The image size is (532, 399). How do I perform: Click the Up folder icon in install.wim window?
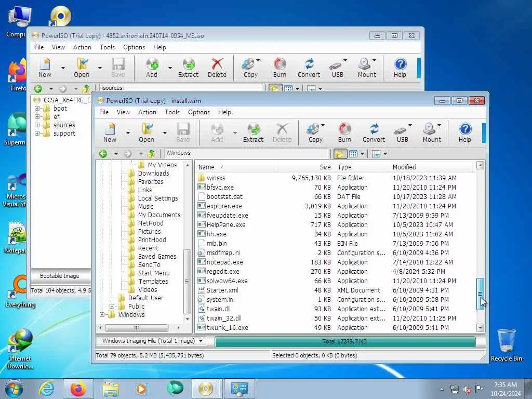[x=151, y=154]
